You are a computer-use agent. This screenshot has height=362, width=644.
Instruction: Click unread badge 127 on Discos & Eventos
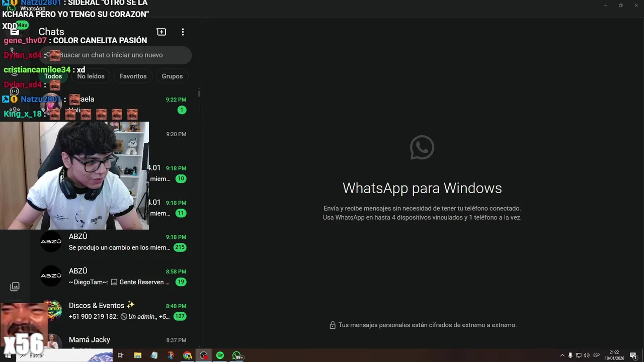180,316
